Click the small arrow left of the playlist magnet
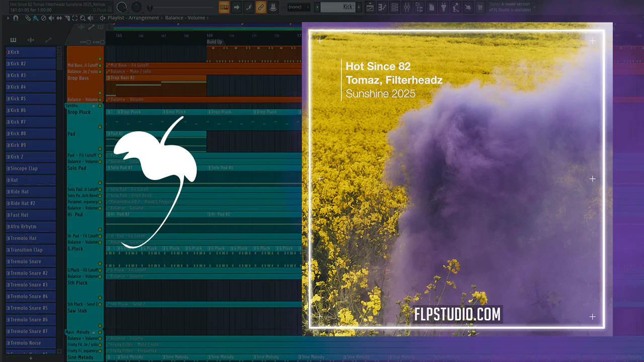Viewport: 644px width, 362px height. pos(9,18)
